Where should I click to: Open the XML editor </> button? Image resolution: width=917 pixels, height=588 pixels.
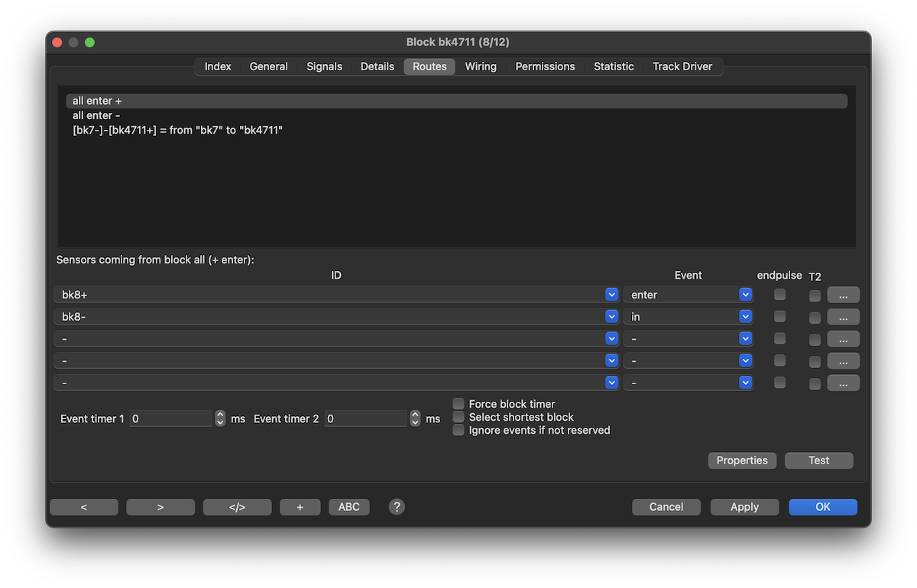(237, 507)
